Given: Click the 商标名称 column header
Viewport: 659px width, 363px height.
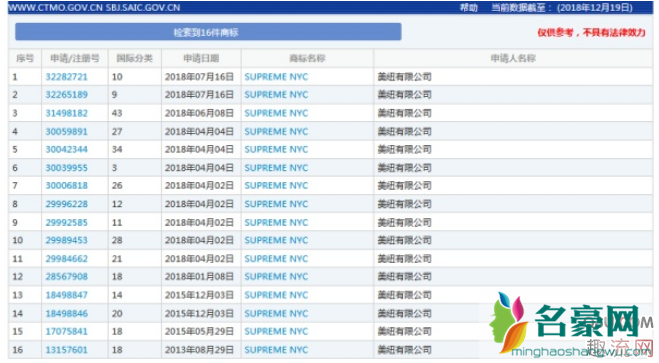Looking at the screenshot, I should [307, 58].
